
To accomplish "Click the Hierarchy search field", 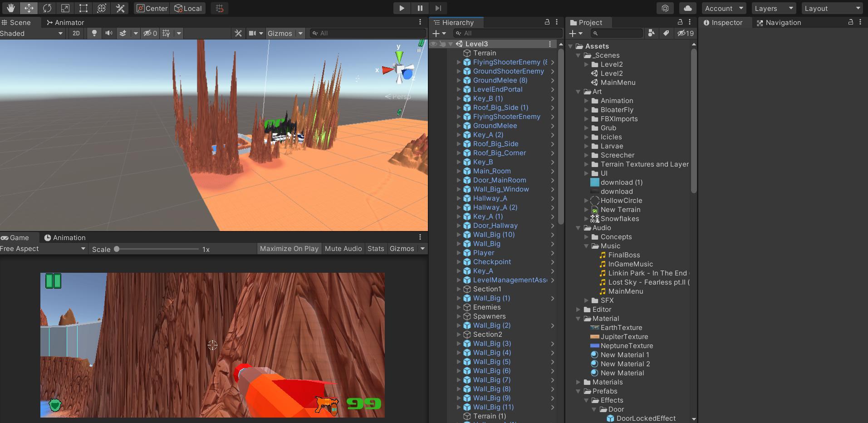I will (x=508, y=33).
